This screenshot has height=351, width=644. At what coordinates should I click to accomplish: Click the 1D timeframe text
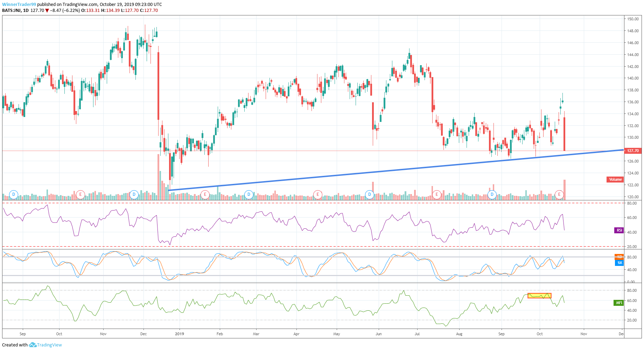click(26, 11)
